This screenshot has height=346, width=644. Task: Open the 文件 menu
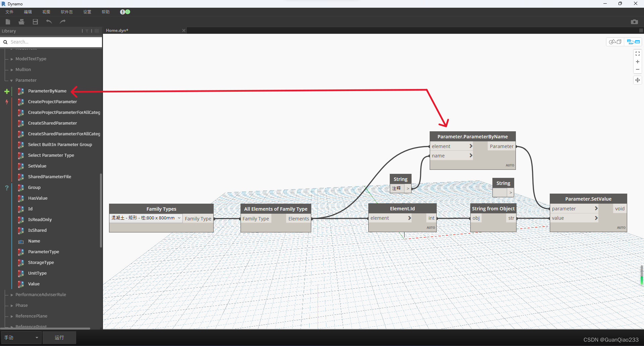9,12
